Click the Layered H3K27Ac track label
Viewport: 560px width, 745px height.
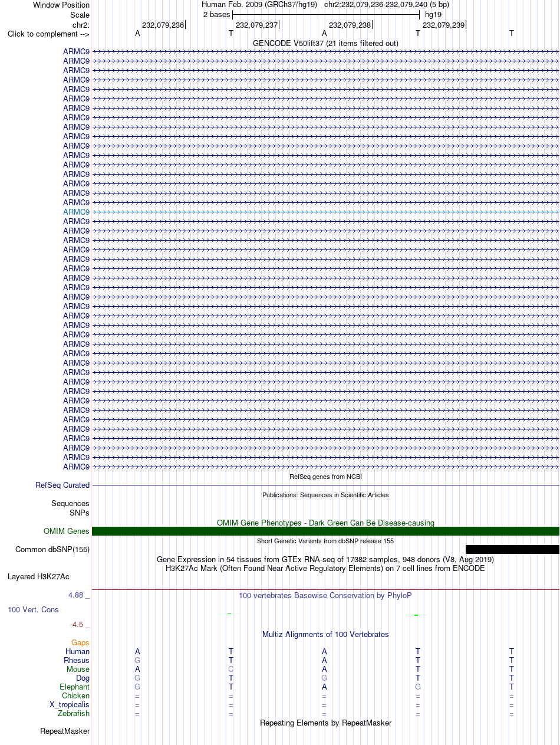coord(38,576)
